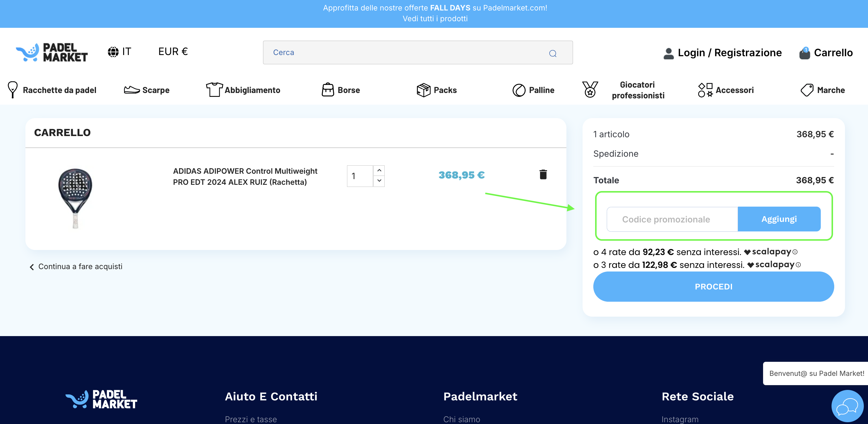
Task: Open Racchette da padel menu
Action: tap(59, 90)
